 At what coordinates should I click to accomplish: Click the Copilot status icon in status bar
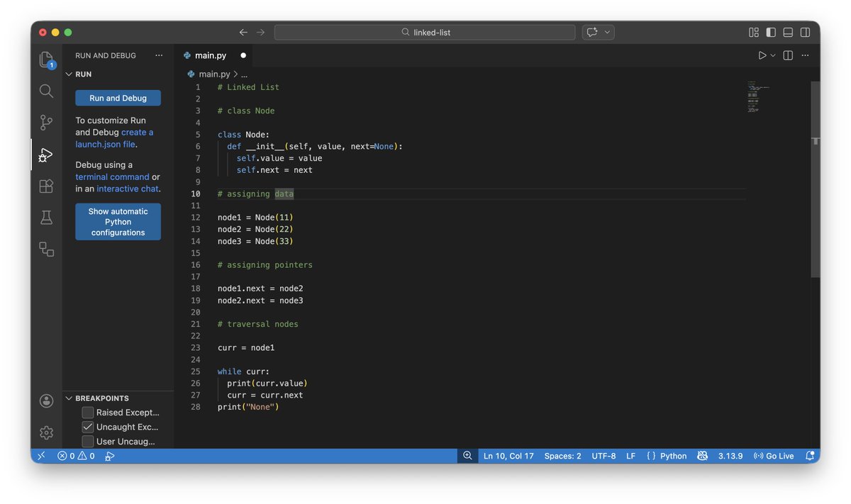coord(702,456)
